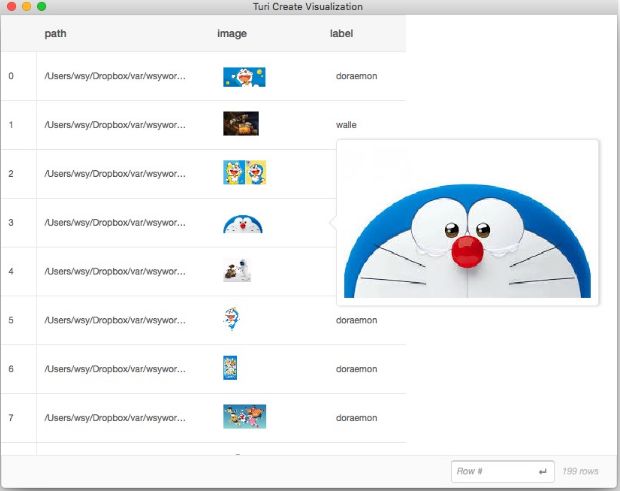
Task: Select the path cell in row 0
Action: 115,76
